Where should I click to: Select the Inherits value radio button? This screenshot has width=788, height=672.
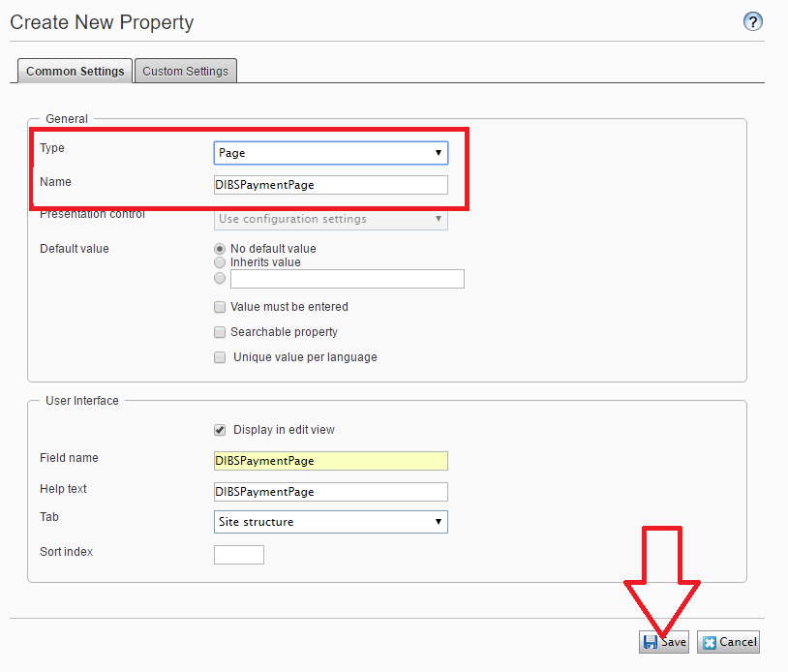click(220, 262)
